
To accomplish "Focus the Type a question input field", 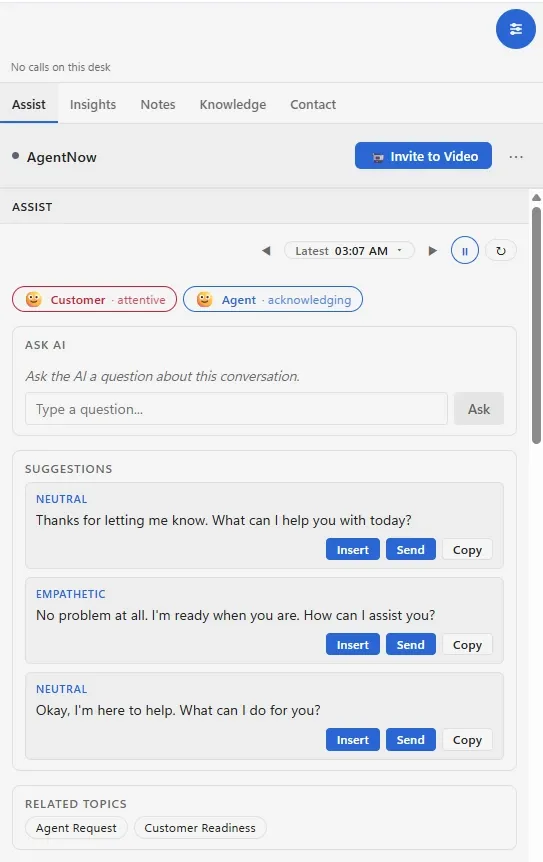I will pos(236,409).
